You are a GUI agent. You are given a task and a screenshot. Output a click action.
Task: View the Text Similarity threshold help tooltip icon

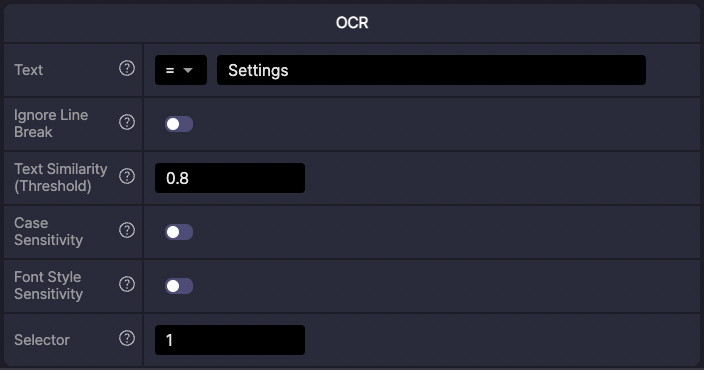click(x=127, y=176)
